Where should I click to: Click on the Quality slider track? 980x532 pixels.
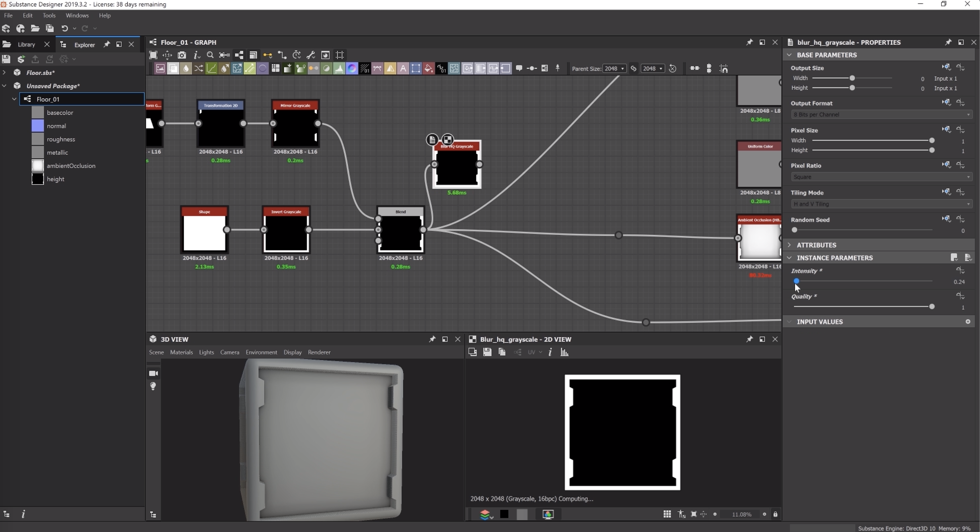863,307
